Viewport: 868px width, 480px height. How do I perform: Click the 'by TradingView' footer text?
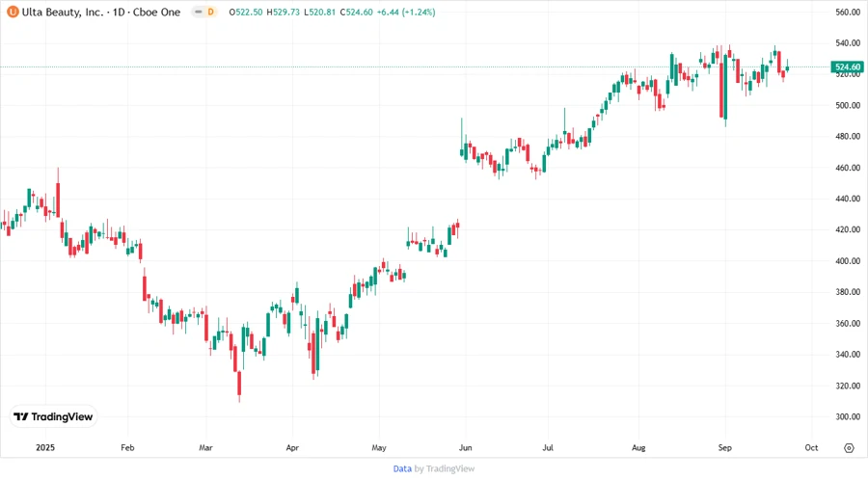445,468
